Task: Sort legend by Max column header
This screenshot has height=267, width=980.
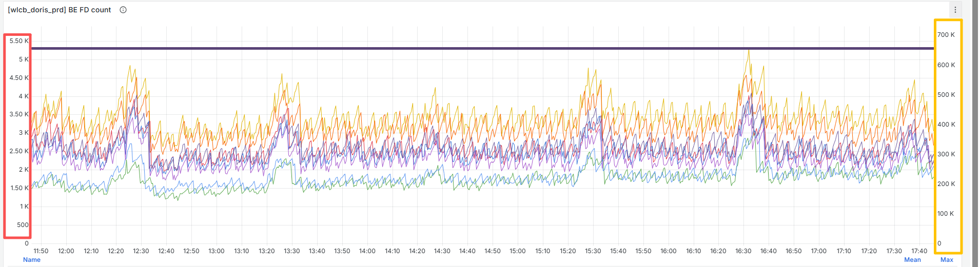Action: 947,260
